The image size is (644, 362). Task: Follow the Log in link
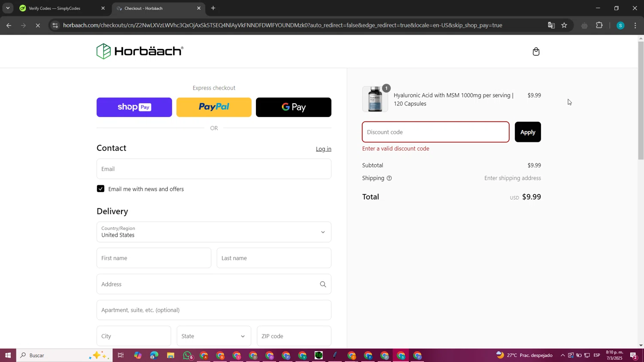pyautogui.click(x=324, y=149)
